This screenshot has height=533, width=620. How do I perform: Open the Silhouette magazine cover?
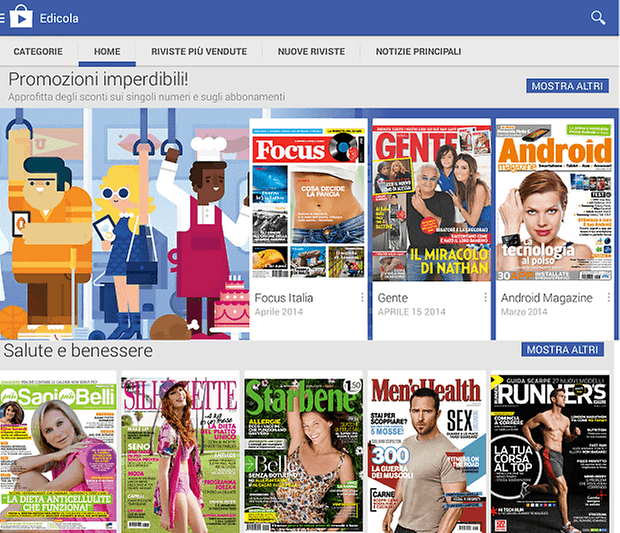click(180, 455)
